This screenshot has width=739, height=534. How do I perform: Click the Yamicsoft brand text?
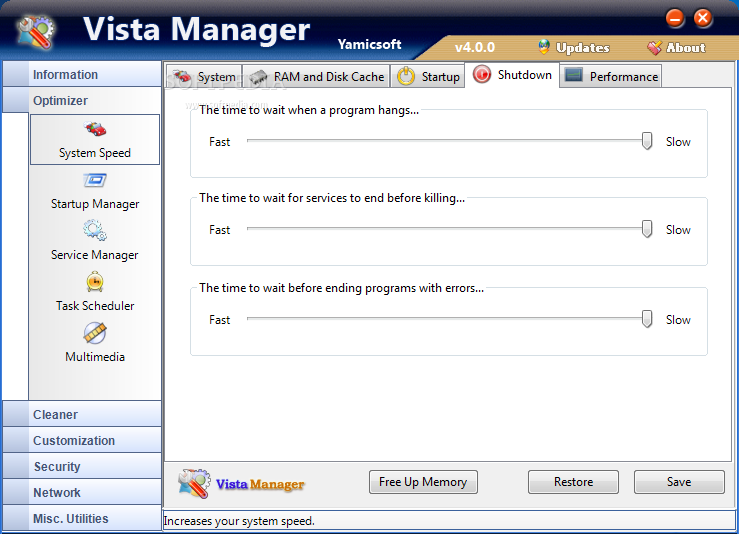click(370, 44)
